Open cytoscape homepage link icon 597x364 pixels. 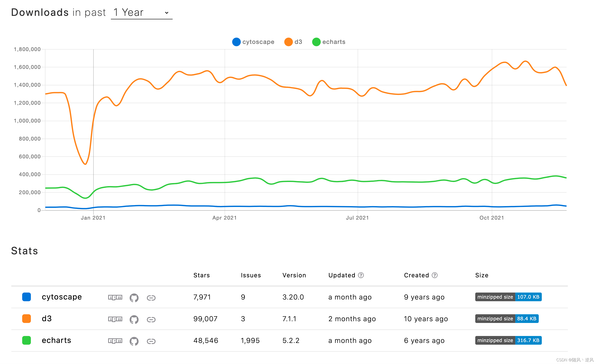(x=151, y=298)
